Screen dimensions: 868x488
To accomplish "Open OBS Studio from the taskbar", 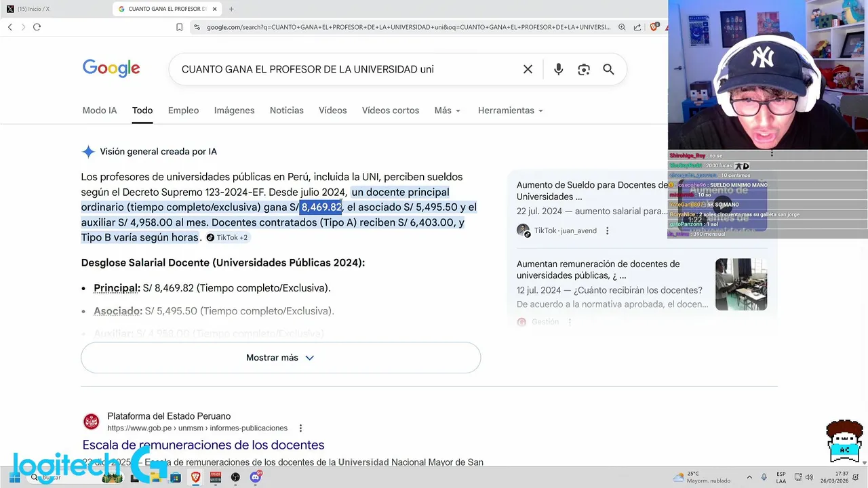I will pyautogui.click(x=235, y=478).
